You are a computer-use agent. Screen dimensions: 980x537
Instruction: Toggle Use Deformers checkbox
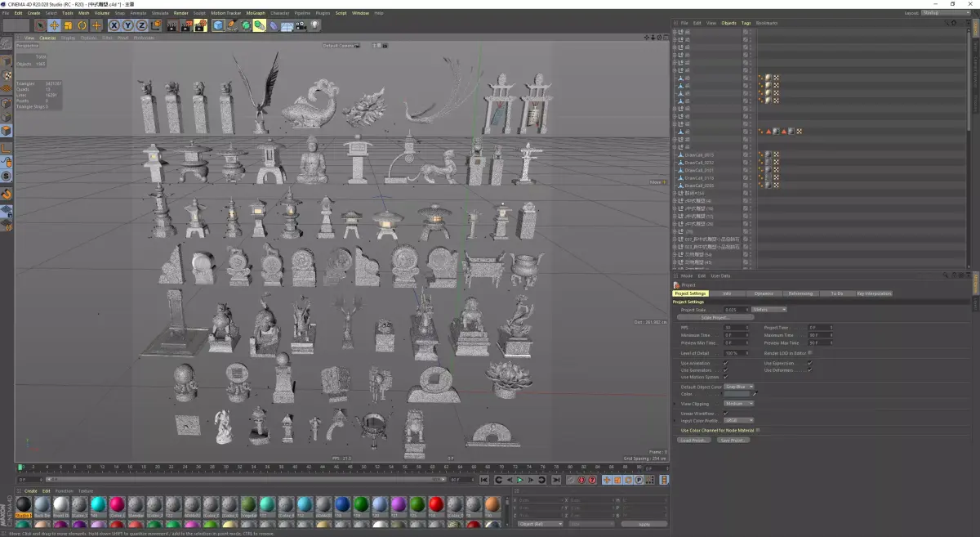tap(810, 370)
